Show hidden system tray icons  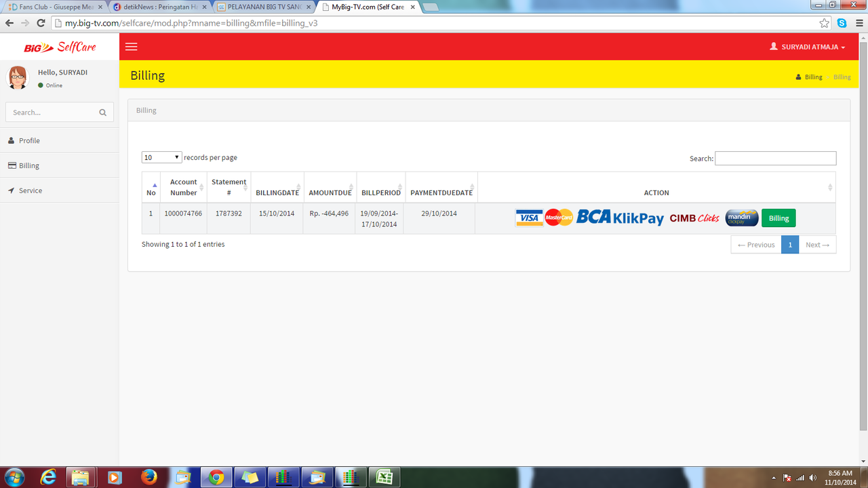coord(774,478)
